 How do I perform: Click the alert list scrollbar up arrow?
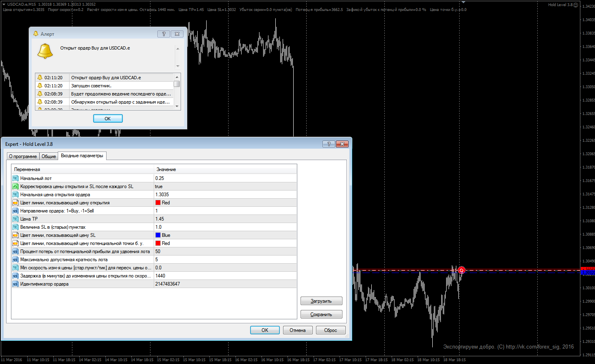177,77
